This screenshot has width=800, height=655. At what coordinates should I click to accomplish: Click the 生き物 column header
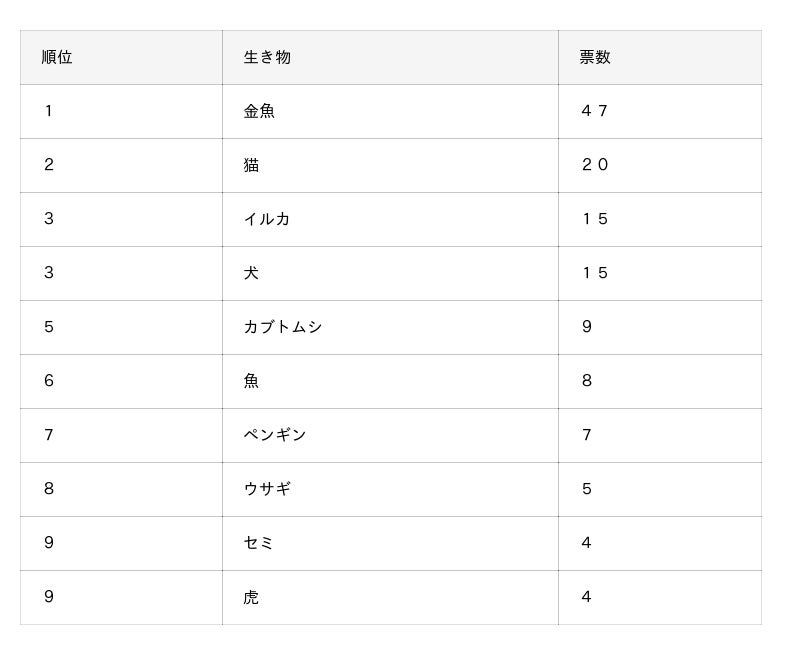[267, 57]
